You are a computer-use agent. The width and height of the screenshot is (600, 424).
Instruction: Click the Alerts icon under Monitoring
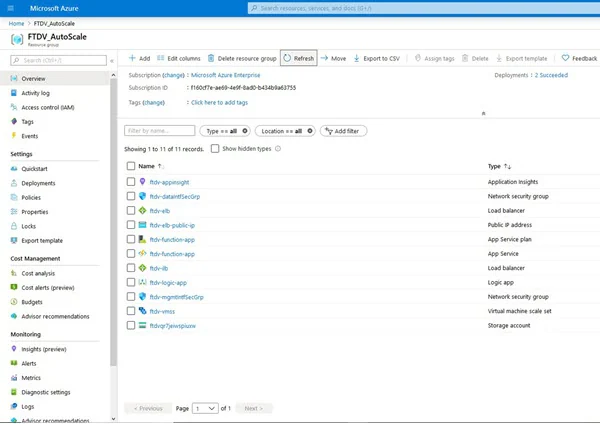pyautogui.click(x=14, y=363)
